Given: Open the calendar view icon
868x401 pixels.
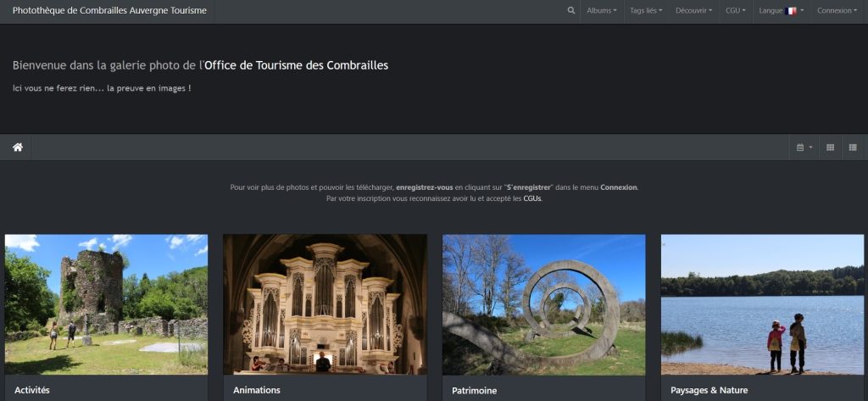Looking at the screenshot, I should (x=804, y=148).
